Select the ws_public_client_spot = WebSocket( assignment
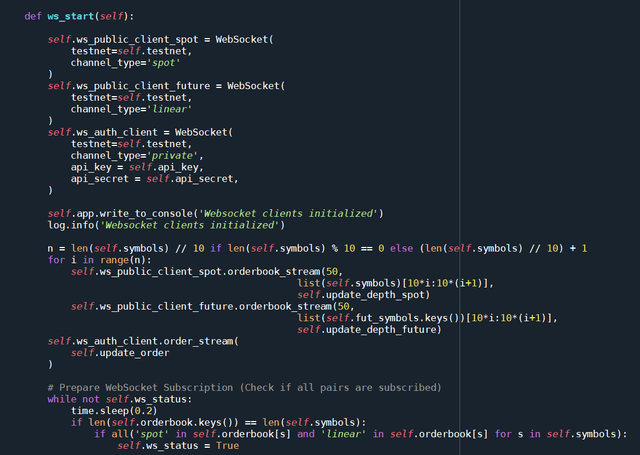This screenshot has width=640, height=455. (x=160, y=40)
